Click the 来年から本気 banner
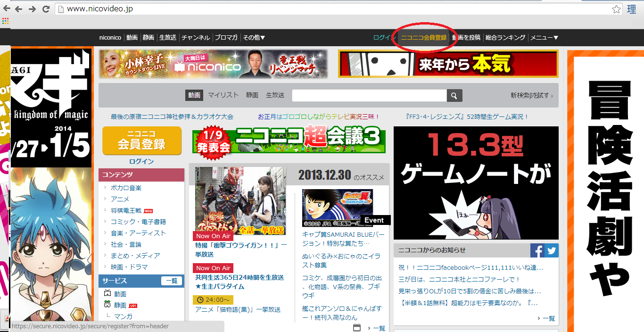Viewport: 644px width, 332px height. [448, 64]
